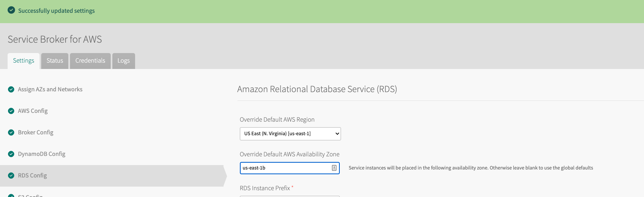Click the green success checkmark icon in banner

pyautogui.click(x=11, y=10)
